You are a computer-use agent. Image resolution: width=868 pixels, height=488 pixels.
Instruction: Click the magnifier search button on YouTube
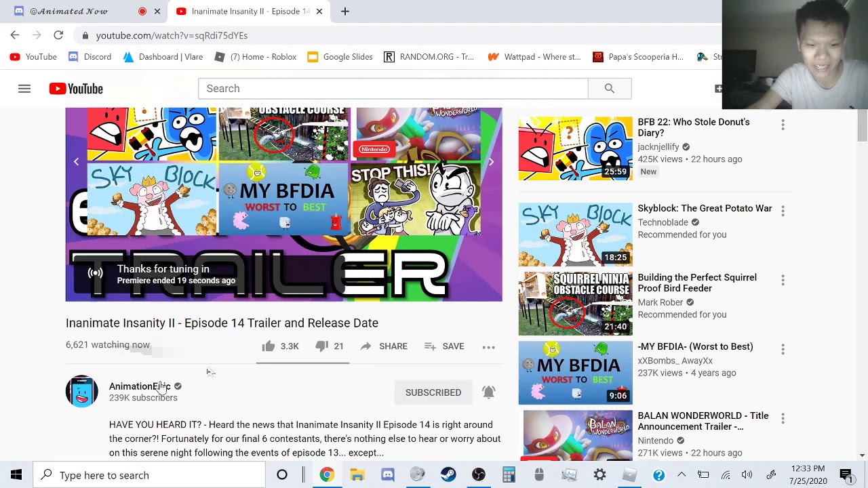(610, 89)
